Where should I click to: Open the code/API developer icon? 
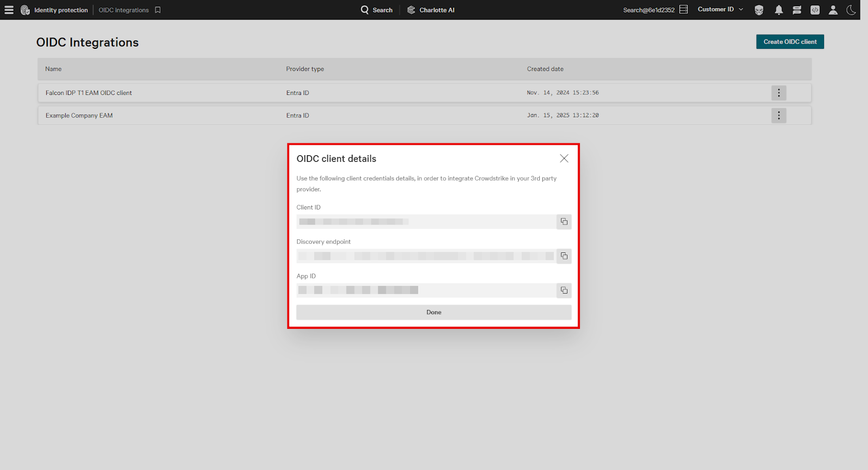click(x=815, y=10)
